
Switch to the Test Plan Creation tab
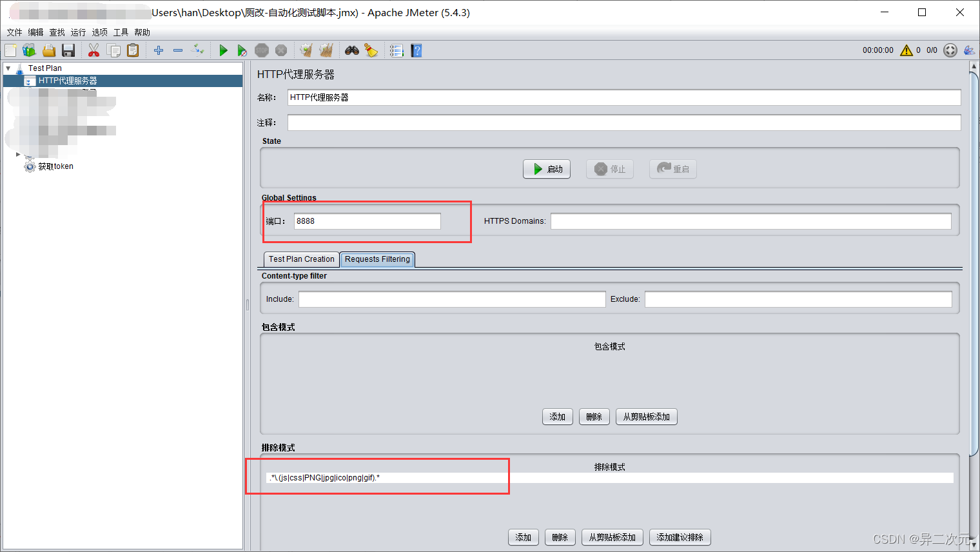[302, 259]
